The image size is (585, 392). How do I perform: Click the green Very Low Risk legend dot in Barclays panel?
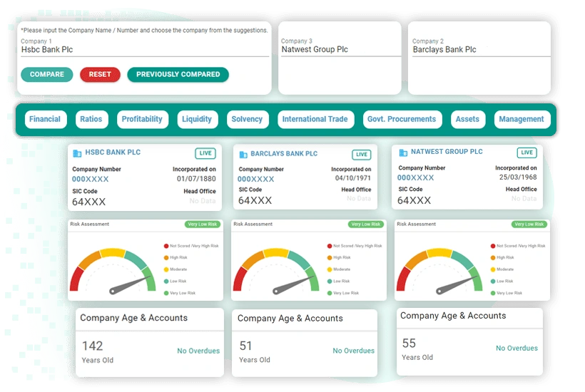[x=330, y=293]
